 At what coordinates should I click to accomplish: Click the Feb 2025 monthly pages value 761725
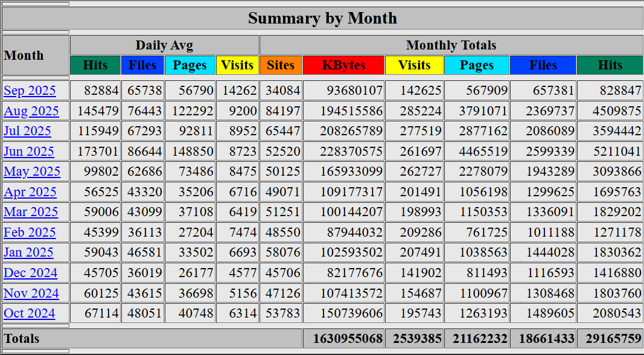click(486, 232)
